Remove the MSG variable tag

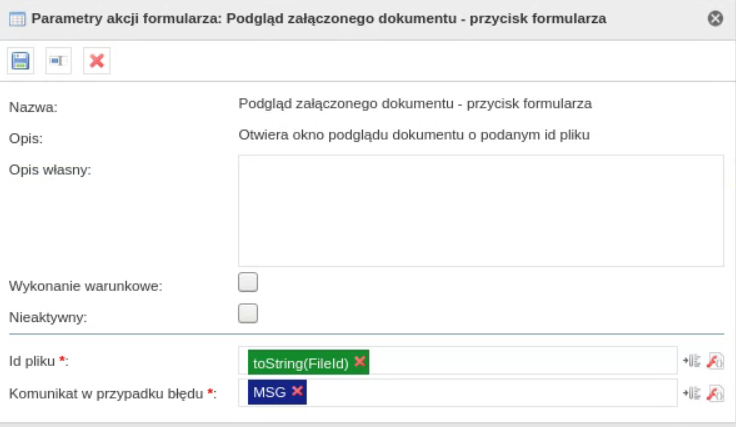pos(297,390)
